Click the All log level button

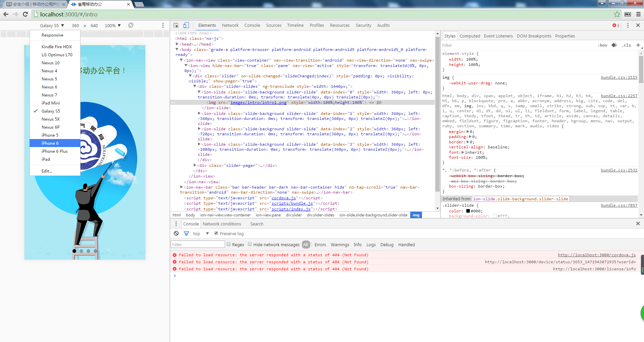pyautogui.click(x=306, y=245)
